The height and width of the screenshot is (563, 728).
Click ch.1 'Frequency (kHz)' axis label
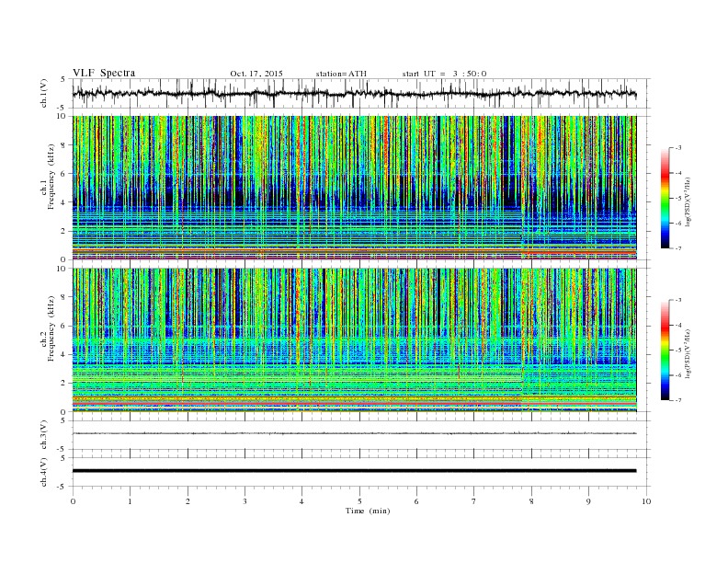(x=51, y=177)
